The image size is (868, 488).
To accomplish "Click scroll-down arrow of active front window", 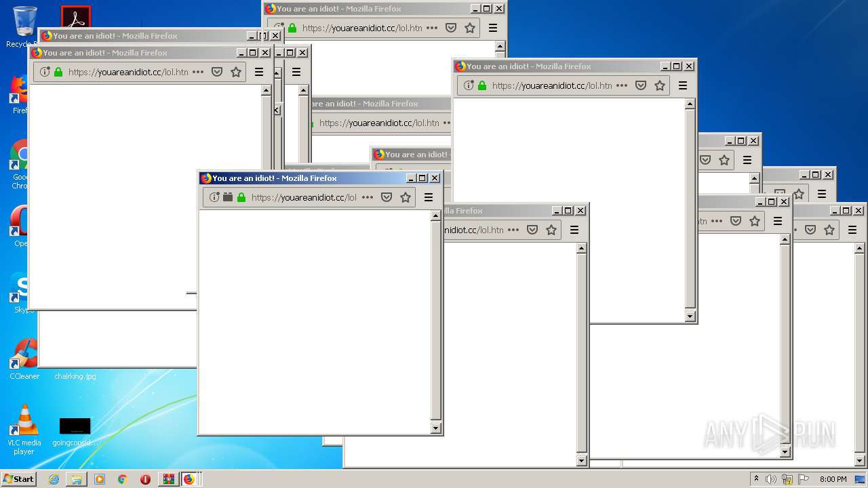I will tap(436, 428).
